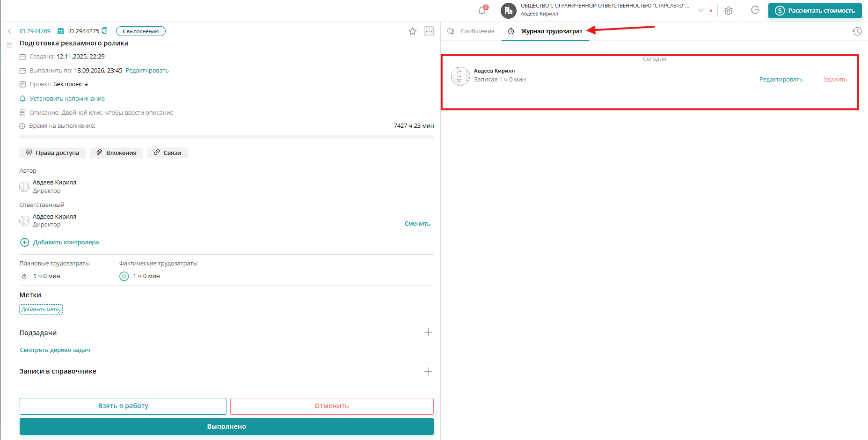Click Добавить контролера link

66,242
